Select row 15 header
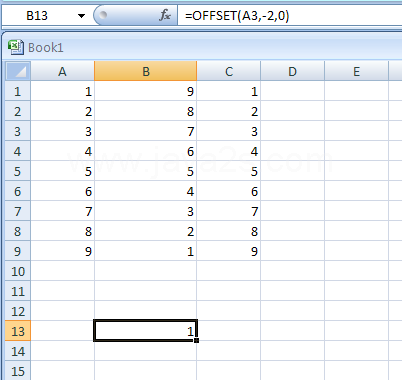Image resolution: width=402 pixels, height=380 pixels. (x=18, y=371)
